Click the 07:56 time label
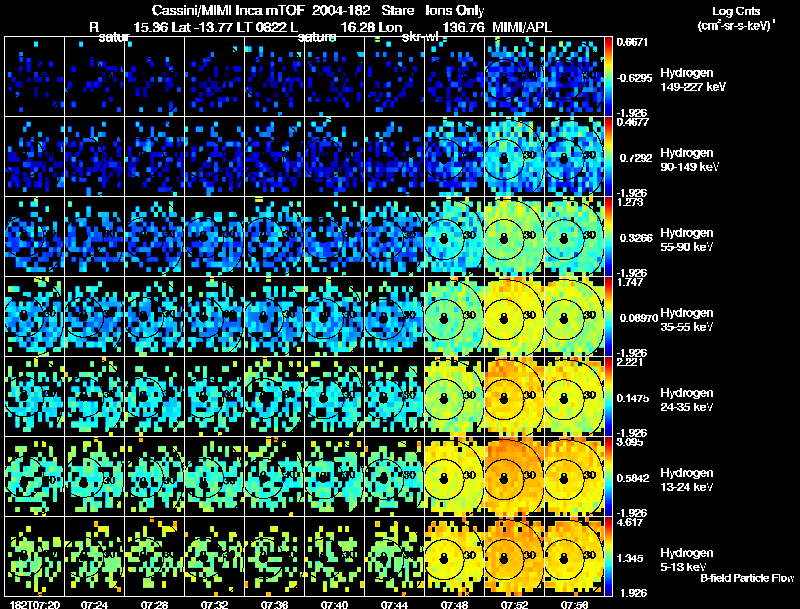The height and width of the screenshot is (609, 800). pos(574,604)
